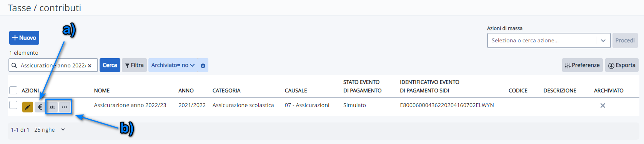644x144 pixels.
Task: Check the Assicurazione anno 2022/23 row checkbox
Action: tap(13, 105)
